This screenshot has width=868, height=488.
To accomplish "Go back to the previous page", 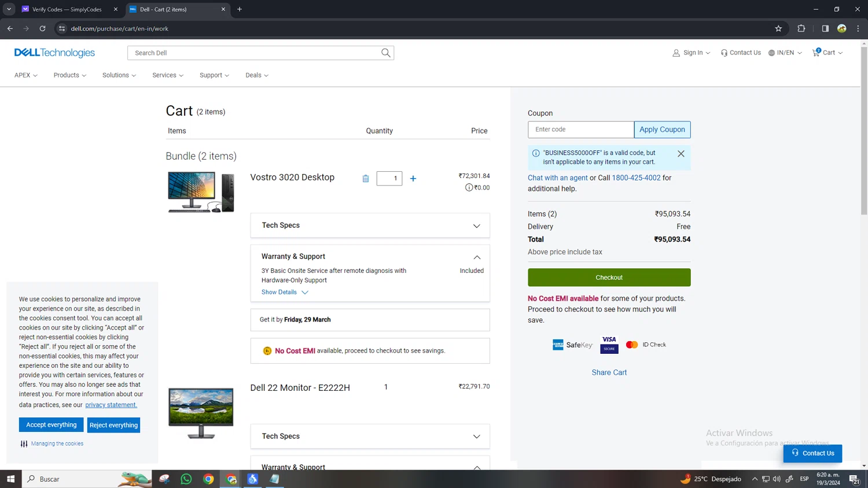I will click(10, 28).
